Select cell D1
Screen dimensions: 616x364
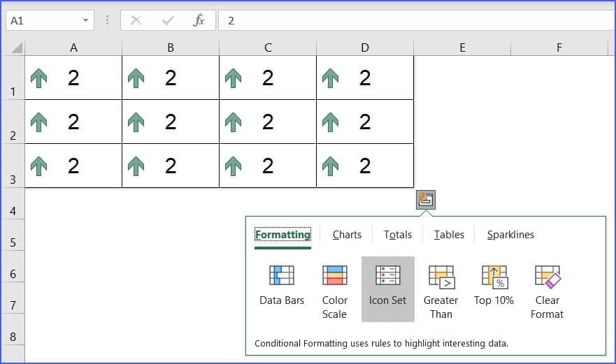[365, 78]
